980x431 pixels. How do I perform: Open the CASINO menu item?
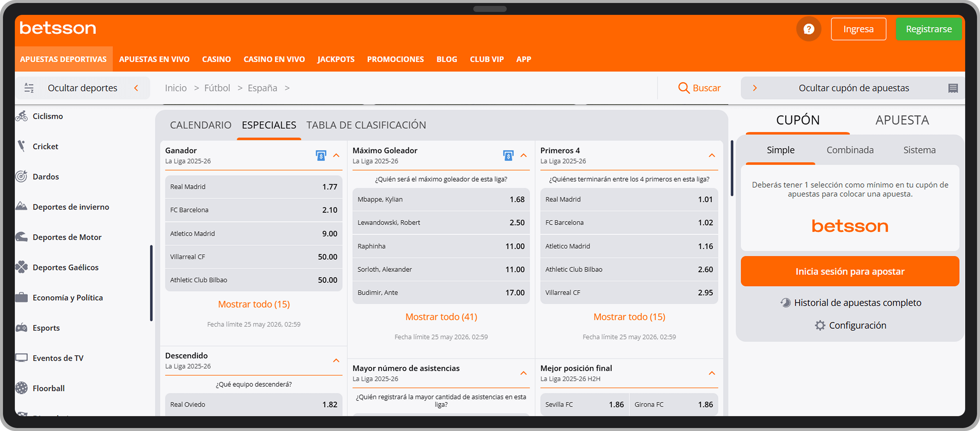click(216, 59)
